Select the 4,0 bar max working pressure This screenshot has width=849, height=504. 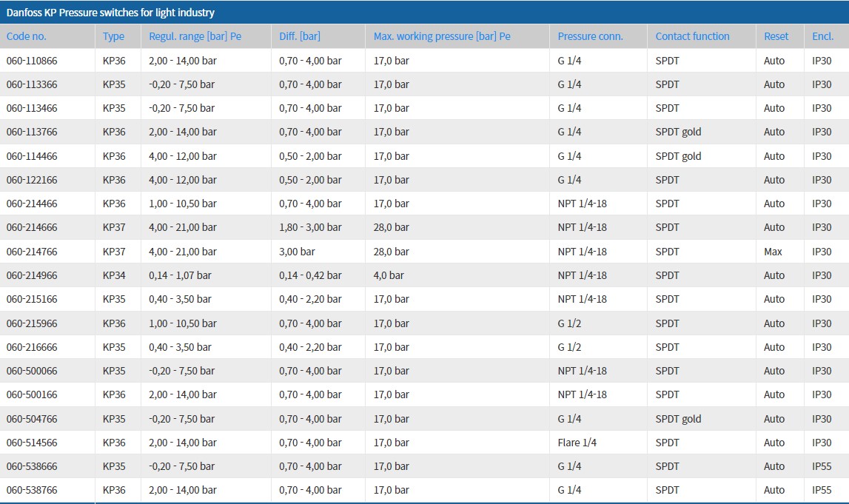(x=389, y=275)
